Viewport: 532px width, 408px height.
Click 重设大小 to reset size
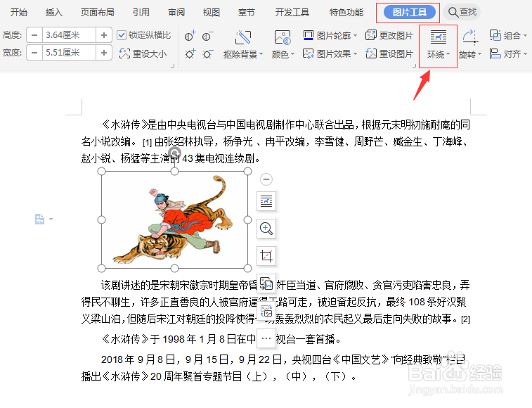143,53
